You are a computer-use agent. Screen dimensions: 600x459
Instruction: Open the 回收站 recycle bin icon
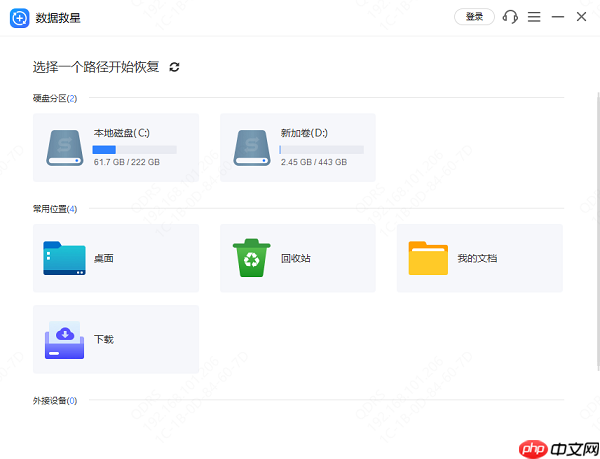252,258
